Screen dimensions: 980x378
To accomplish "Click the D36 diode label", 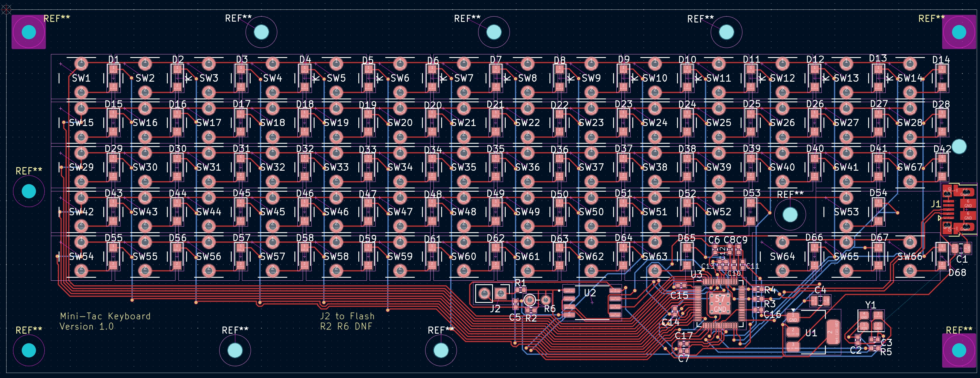I will click(x=560, y=150).
